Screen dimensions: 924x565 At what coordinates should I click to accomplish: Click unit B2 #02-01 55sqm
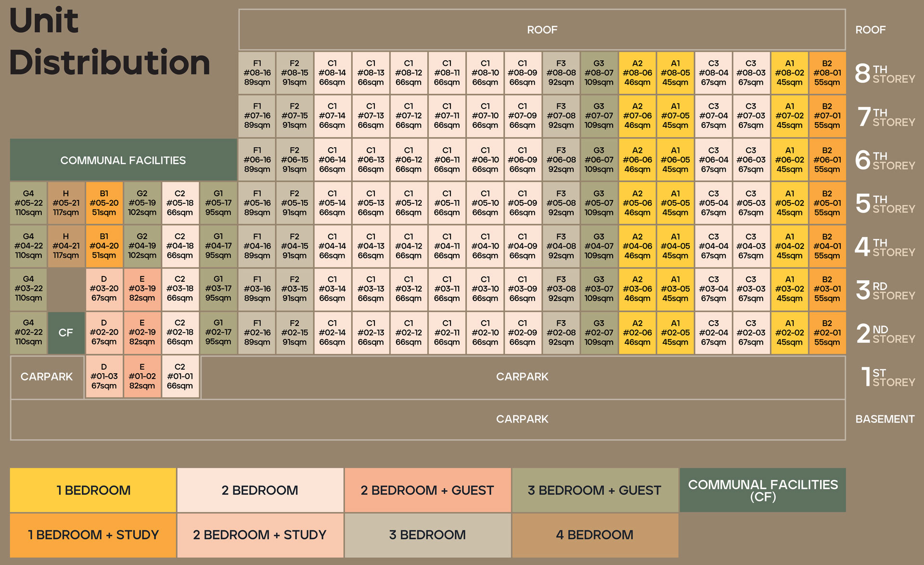827,333
